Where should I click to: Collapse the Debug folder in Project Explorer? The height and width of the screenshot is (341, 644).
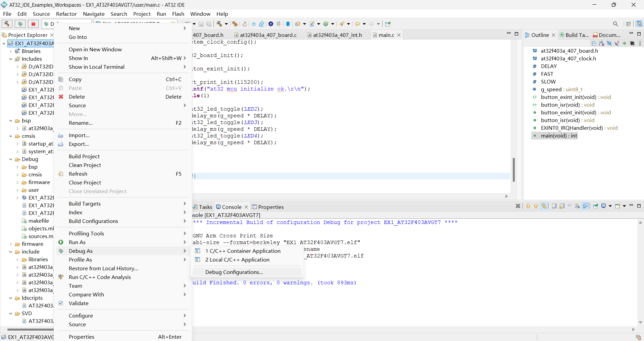pos(11,159)
